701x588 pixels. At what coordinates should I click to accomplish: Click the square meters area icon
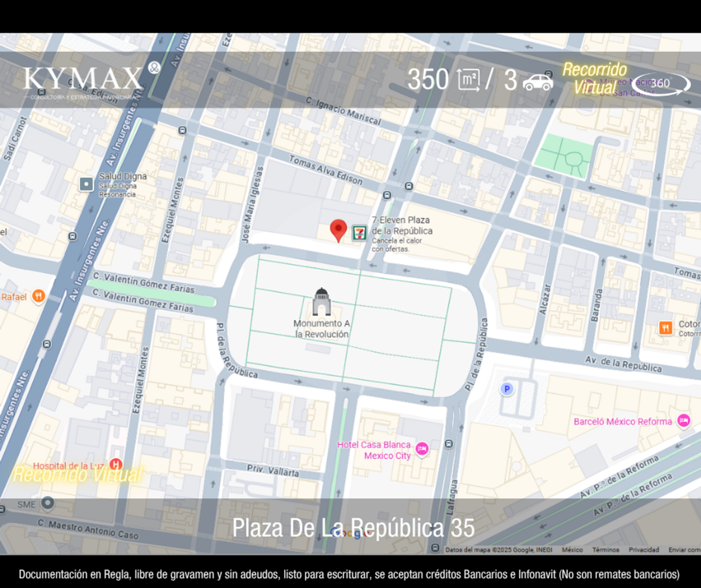coord(469,80)
